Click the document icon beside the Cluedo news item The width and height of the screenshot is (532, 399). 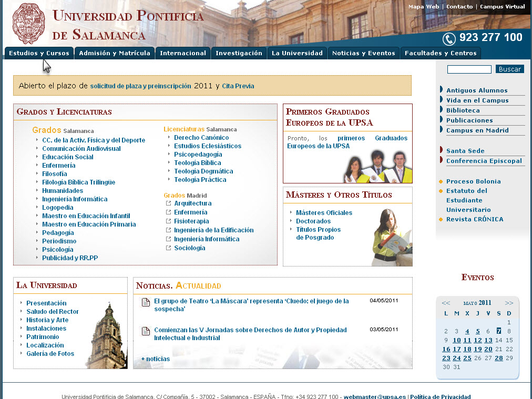146,302
